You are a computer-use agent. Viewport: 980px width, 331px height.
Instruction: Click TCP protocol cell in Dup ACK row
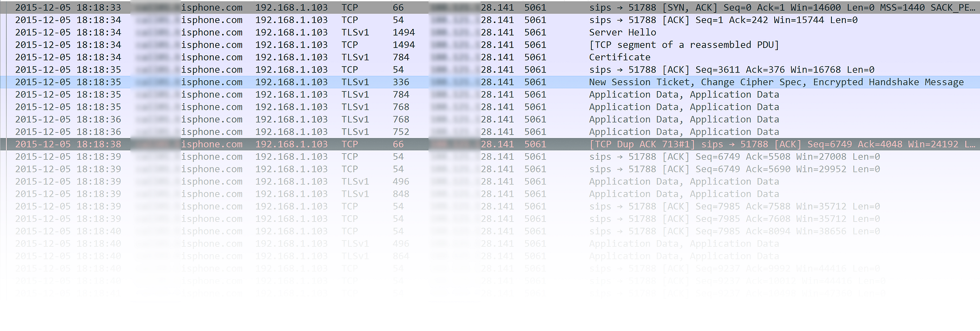[350, 144]
